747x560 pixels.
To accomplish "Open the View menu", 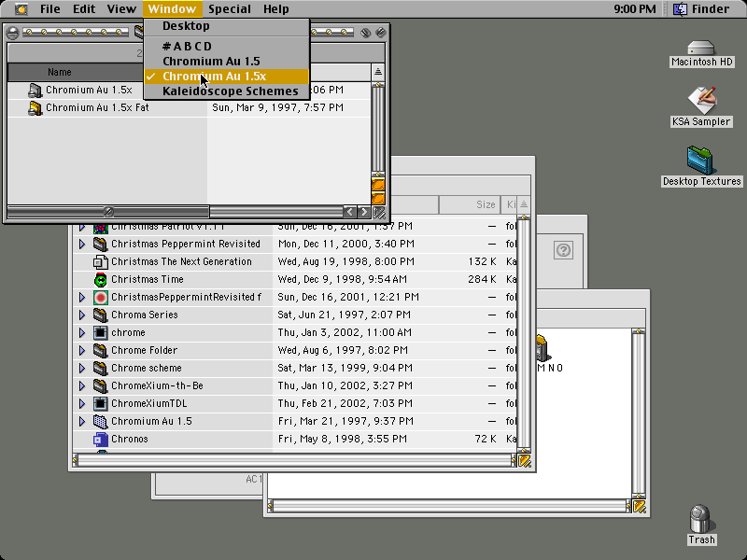I will point(121,9).
